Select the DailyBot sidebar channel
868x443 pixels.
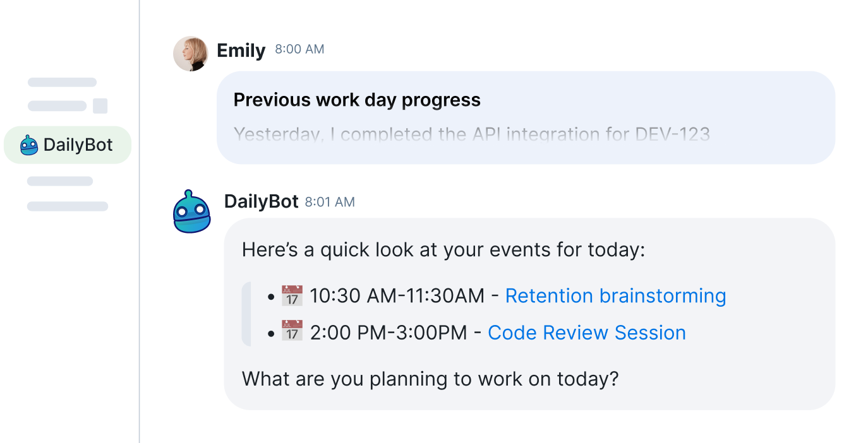(68, 145)
